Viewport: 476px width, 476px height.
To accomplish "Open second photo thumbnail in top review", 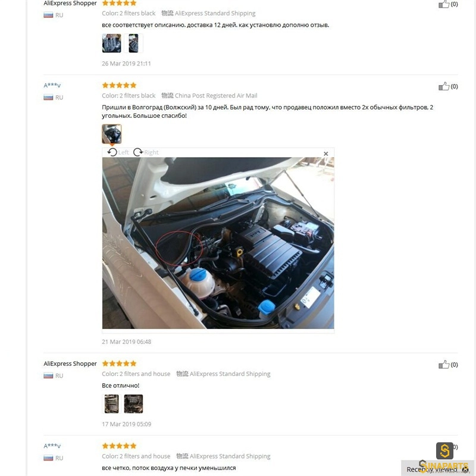I will pos(133,43).
